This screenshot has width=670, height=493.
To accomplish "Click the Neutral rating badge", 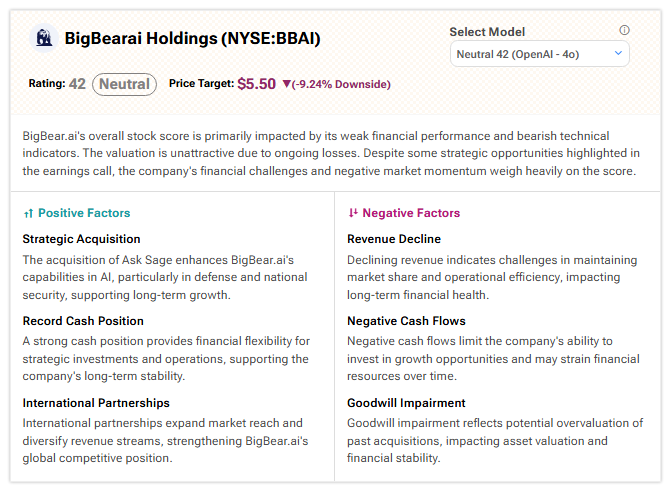I will (x=125, y=84).
